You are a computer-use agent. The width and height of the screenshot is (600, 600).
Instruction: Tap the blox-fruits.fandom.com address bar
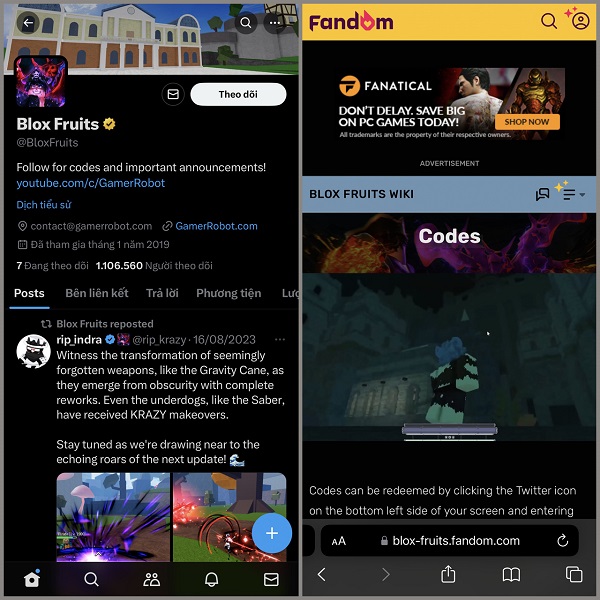pos(450,541)
